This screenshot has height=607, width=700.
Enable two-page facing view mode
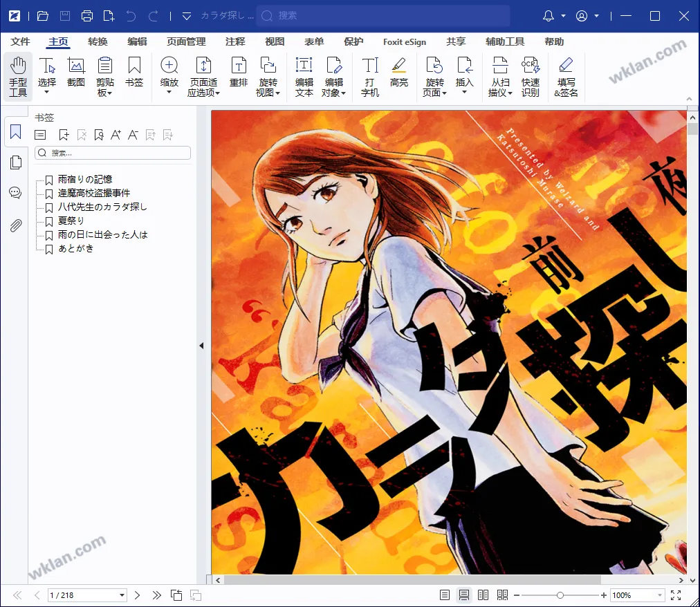(483, 595)
